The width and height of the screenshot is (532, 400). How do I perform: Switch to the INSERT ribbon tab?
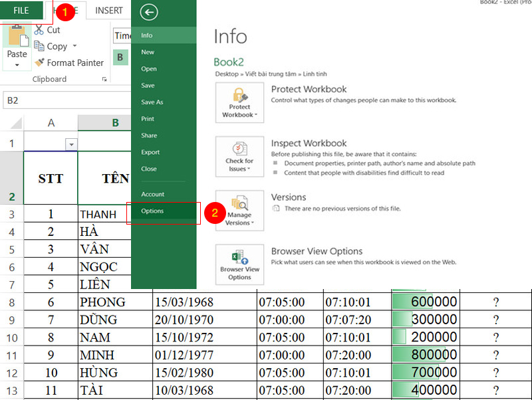(x=108, y=11)
